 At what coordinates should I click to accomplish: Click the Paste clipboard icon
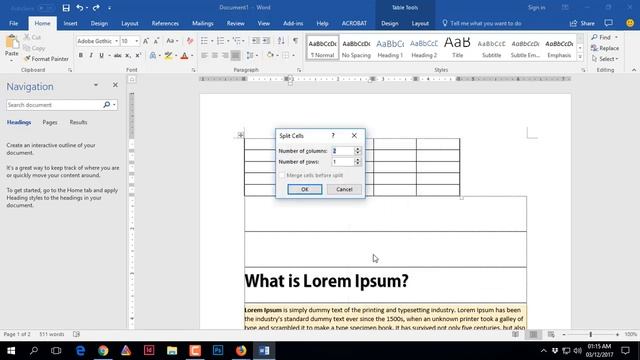[11, 42]
